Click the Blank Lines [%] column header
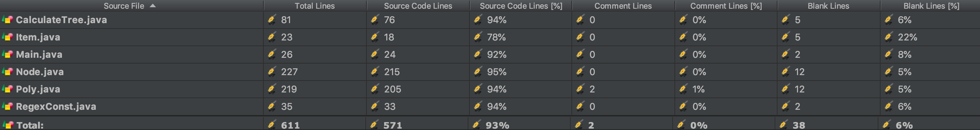 coord(931,6)
